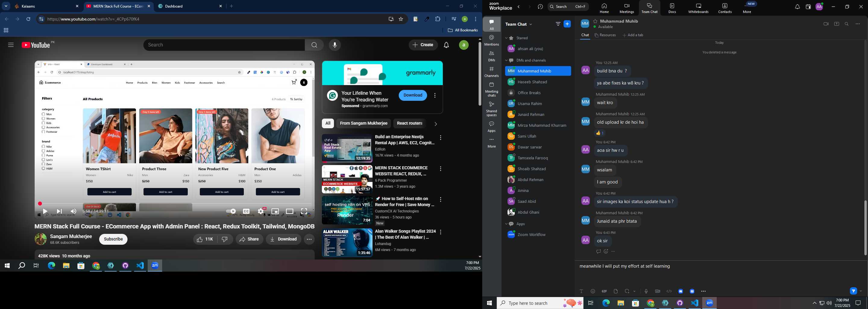Viewport: 868px width, 309px height.
Task: Send the typed message with the send button
Action: 853,291
